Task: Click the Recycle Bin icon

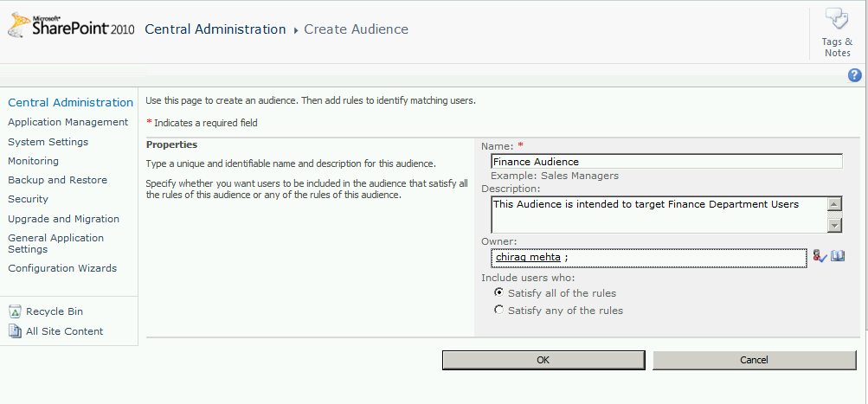Action: click(15, 311)
